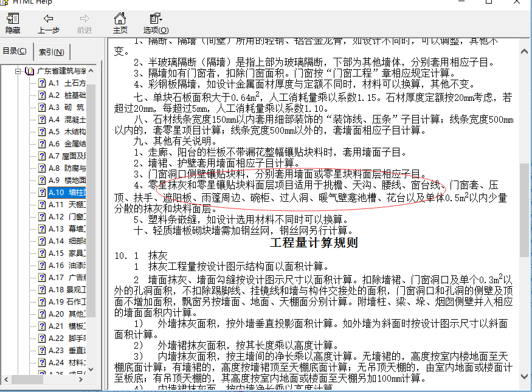Open topic A.9 楼地面
Viewport: 532px width, 392px height.
click(x=67, y=181)
